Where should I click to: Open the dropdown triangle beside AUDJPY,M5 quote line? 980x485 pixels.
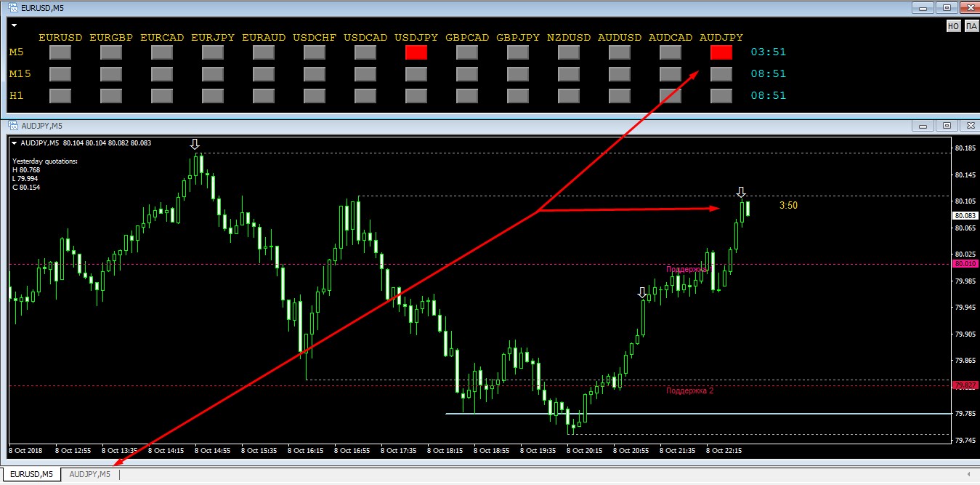click(x=15, y=143)
